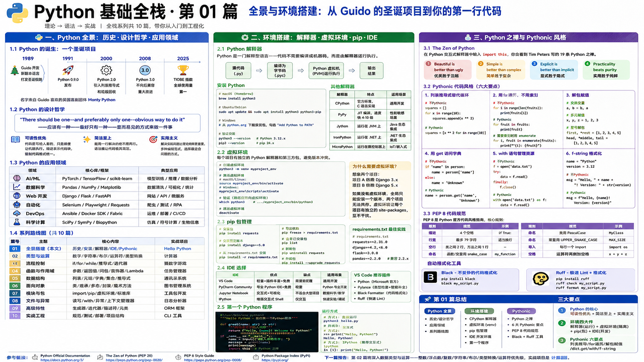Click the trophy icon under 2025
Screen dimensions: 644x362
pyautogui.click(x=183, y=70)
